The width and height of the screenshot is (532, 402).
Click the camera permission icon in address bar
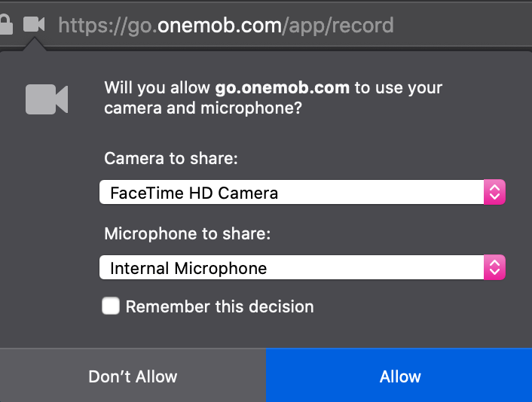coord(34,24)
